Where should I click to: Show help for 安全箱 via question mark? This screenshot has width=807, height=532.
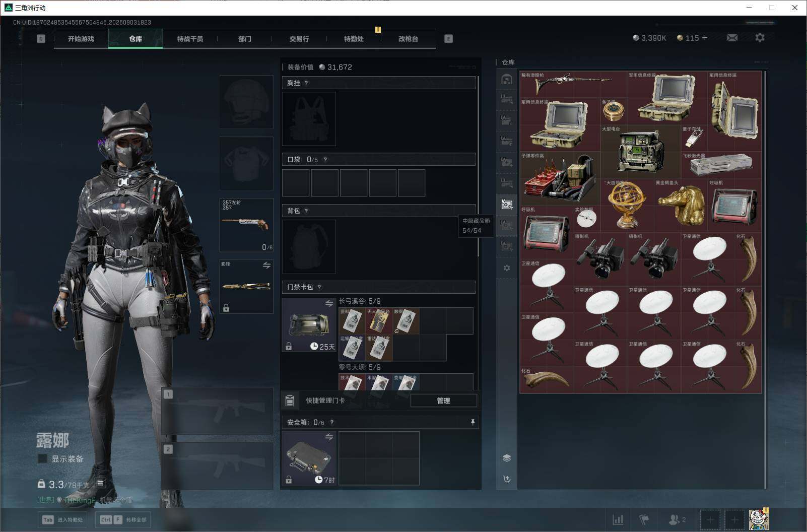point(331,423)
